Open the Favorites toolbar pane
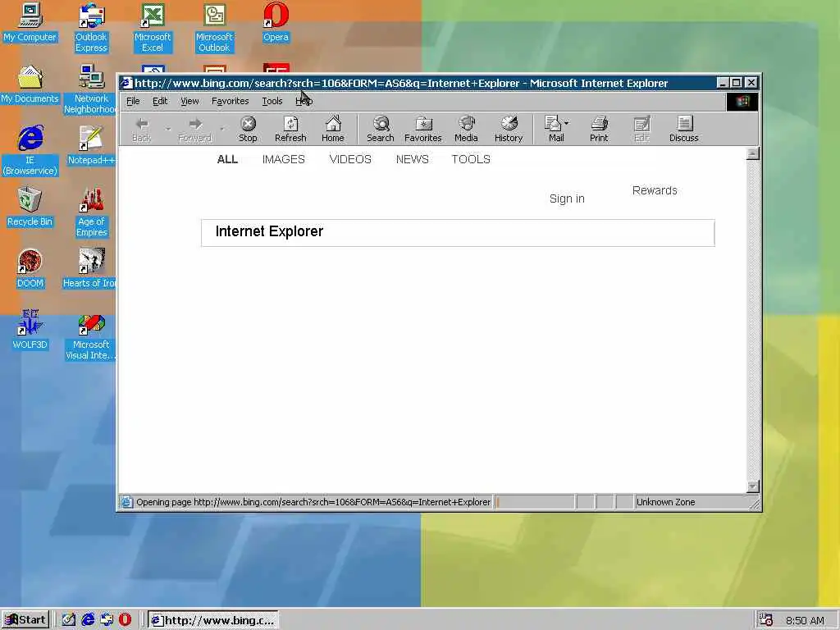This screenshot has height=630, width=840. tap(422, 129)
